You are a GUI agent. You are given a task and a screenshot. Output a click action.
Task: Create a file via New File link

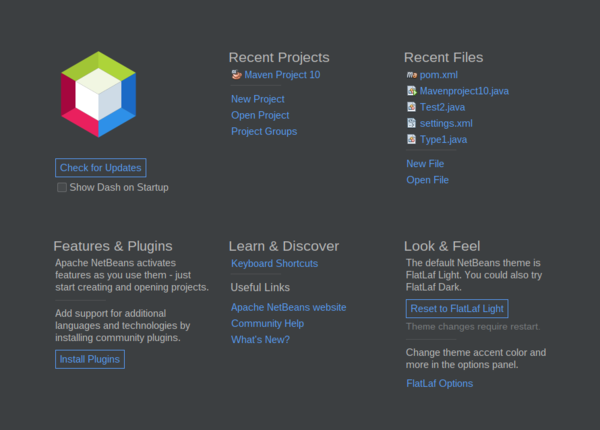425,163
